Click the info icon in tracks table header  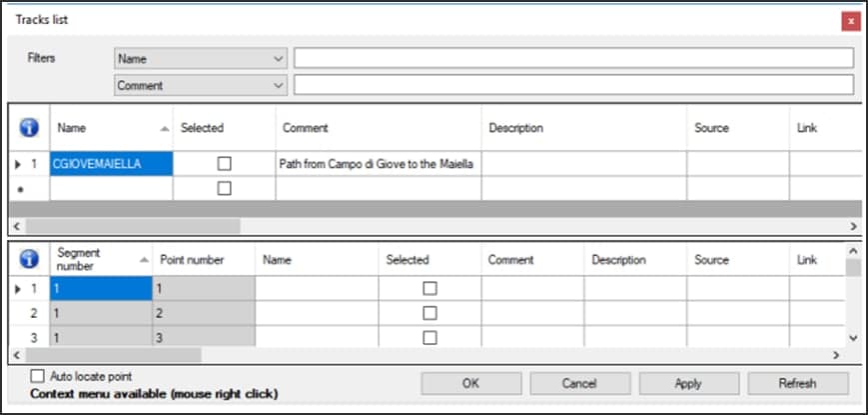tap(29, 128)
